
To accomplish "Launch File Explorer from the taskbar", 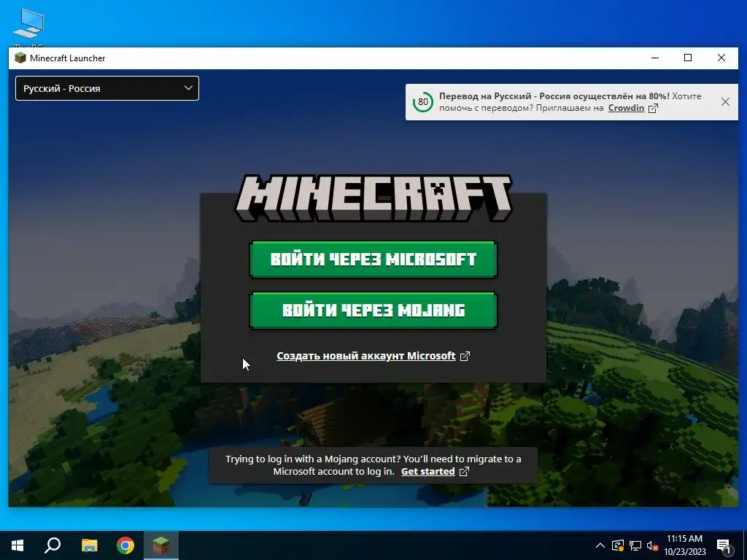I will coord(89,545).
